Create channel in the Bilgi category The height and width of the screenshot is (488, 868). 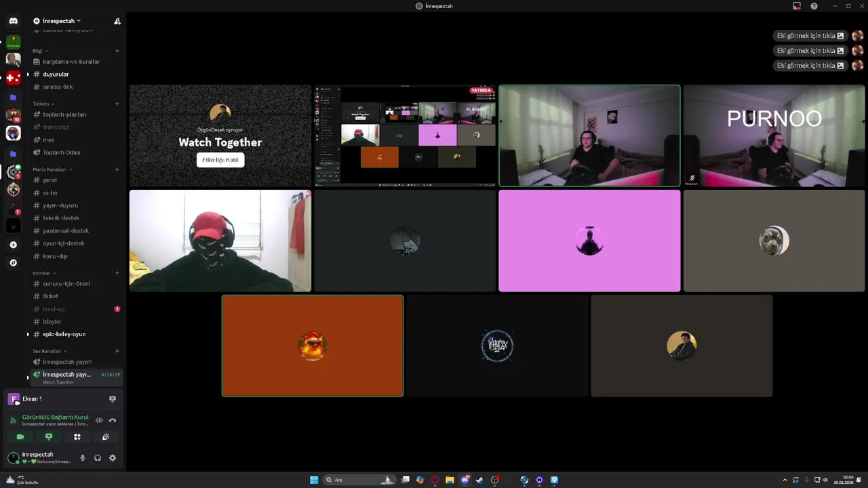click(117, 51)
